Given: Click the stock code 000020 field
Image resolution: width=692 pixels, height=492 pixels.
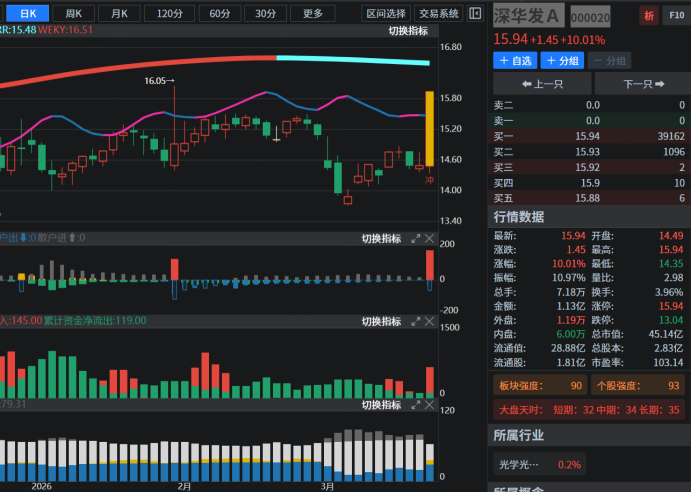Looking at the screenshot, I should coord(590,17).
